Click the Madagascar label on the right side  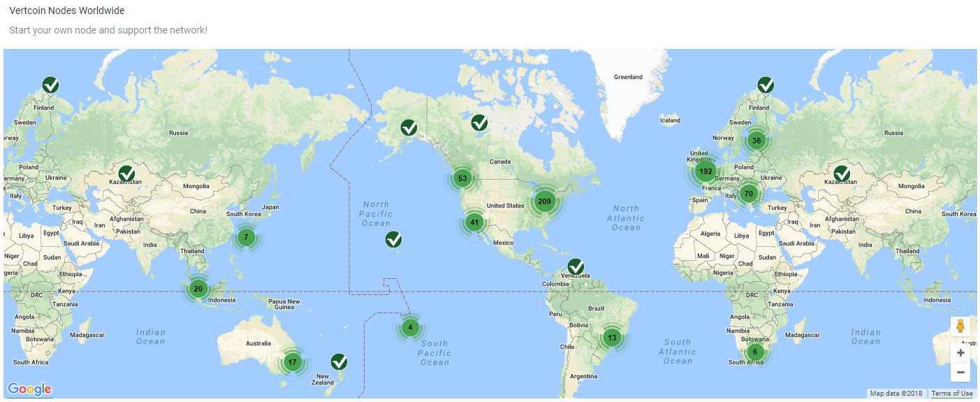[x=803, y=336]
